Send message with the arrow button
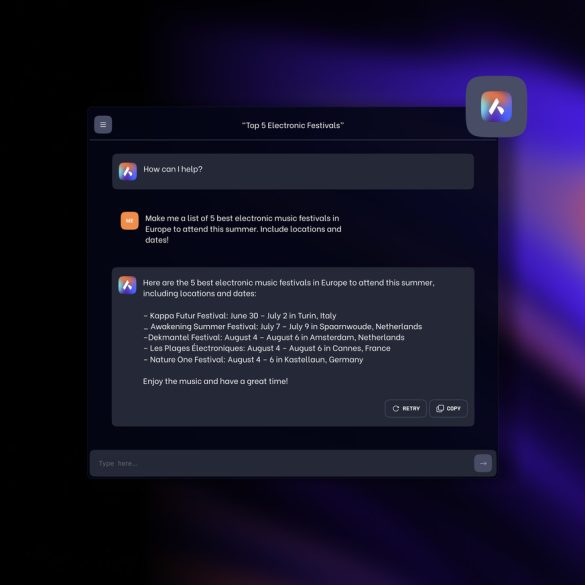 click(483, 463)
